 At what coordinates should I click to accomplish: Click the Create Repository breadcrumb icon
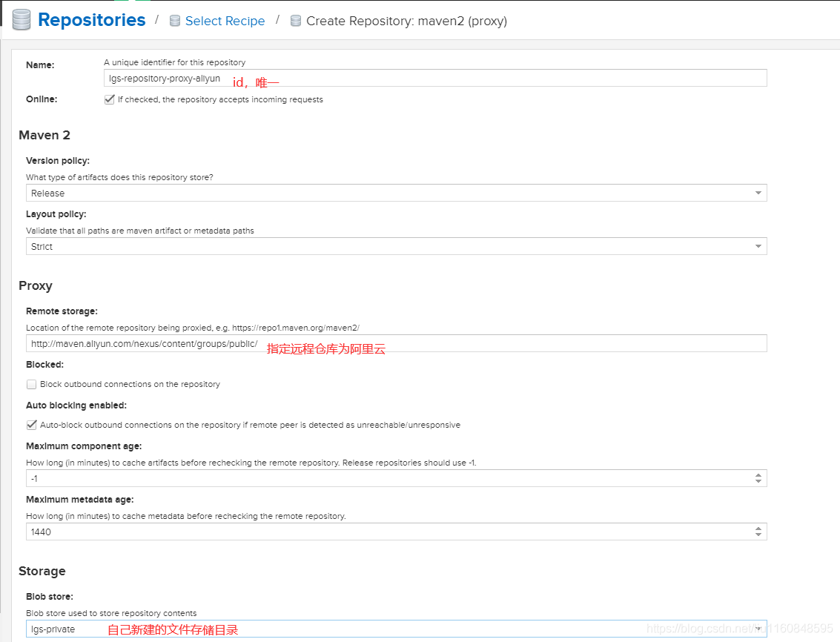(x=296, y=21)
